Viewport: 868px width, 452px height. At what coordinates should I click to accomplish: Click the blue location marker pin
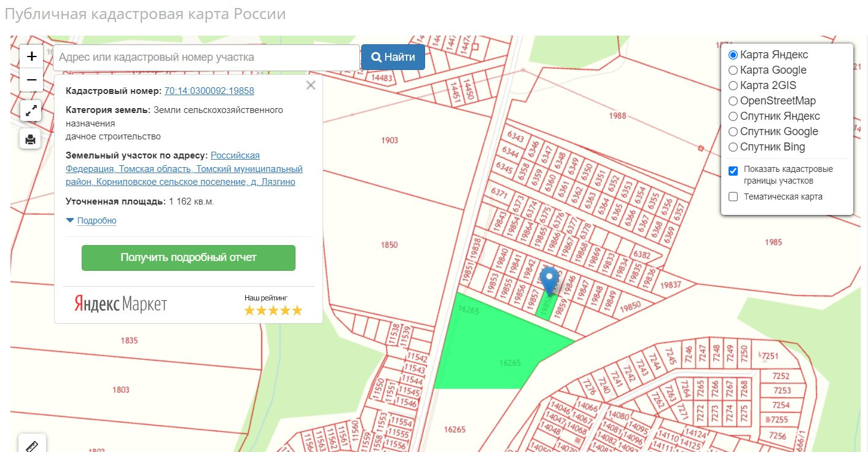point(549,280)
